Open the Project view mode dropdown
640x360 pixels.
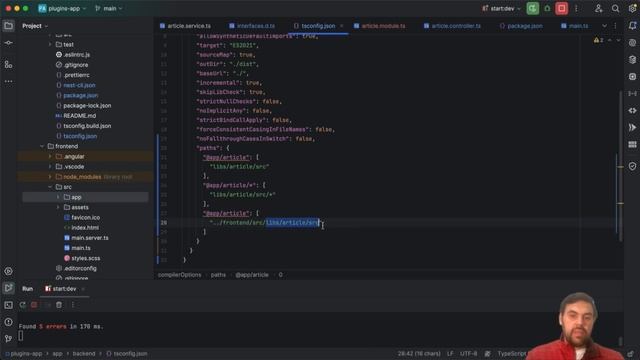pyautogui.click(x=35, y=26)
